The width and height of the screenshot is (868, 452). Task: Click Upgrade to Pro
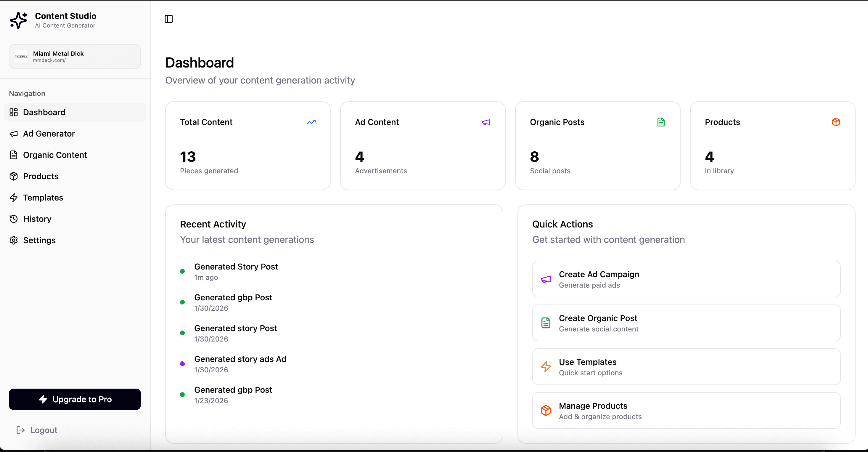(x=75, y=399)
